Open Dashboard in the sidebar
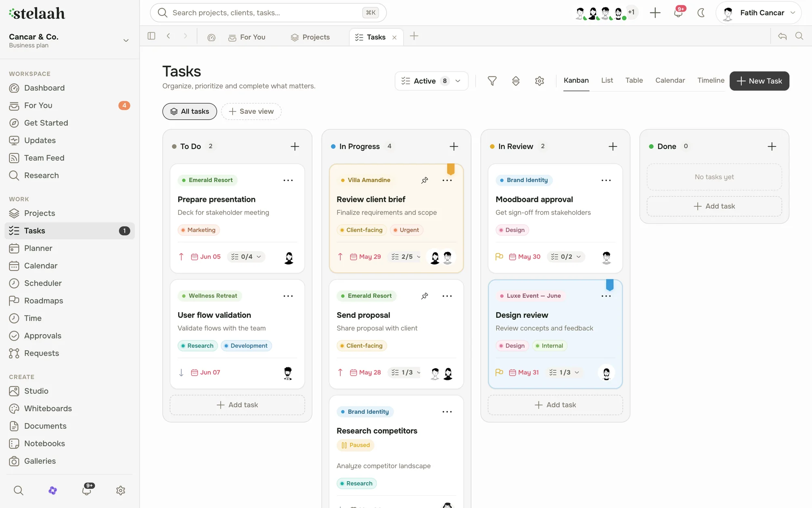 point(69,88)
